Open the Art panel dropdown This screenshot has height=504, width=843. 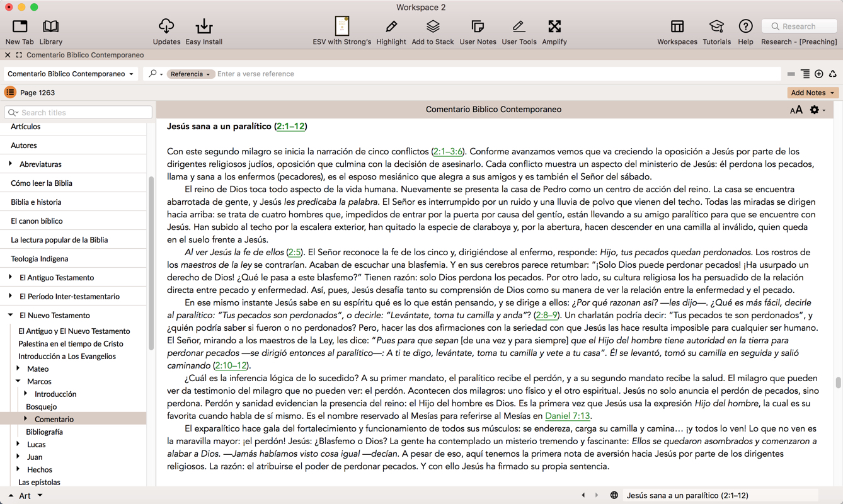coord(40,495)
